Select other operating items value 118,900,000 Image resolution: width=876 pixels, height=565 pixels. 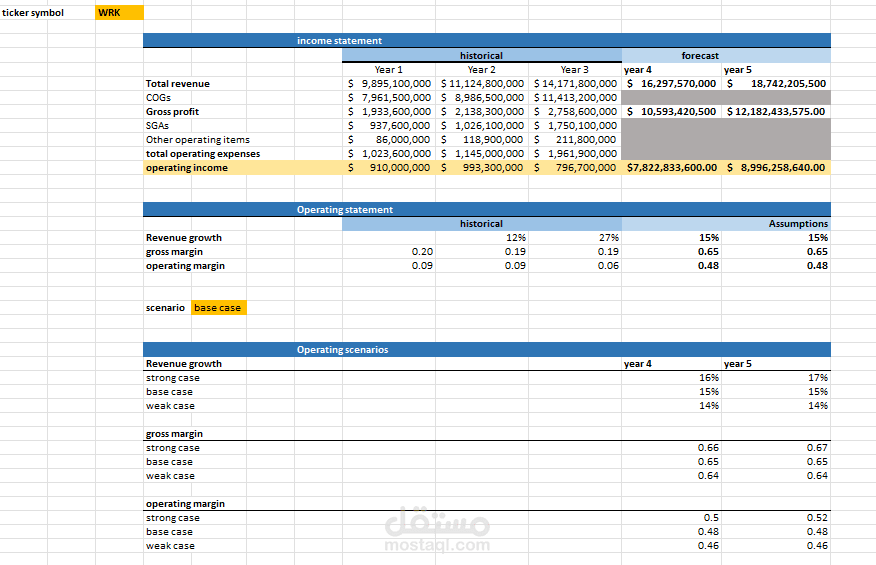click(x=482, y=139)
